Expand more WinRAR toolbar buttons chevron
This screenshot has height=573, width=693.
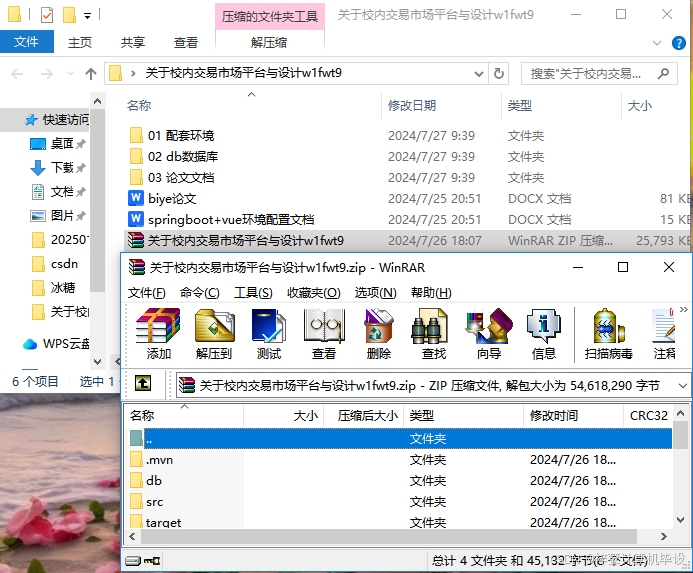point(684,309)
